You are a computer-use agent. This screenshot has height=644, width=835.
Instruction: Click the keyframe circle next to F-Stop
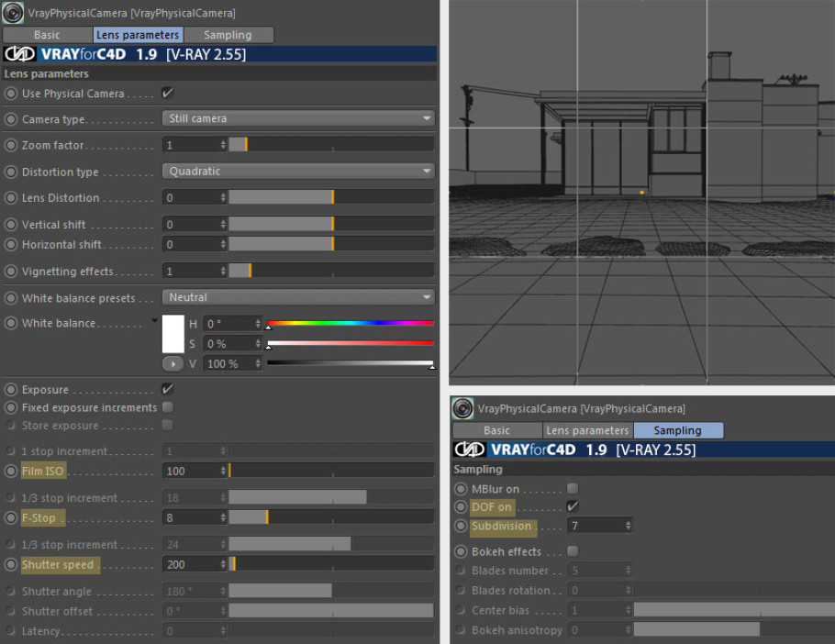[11, 517]
